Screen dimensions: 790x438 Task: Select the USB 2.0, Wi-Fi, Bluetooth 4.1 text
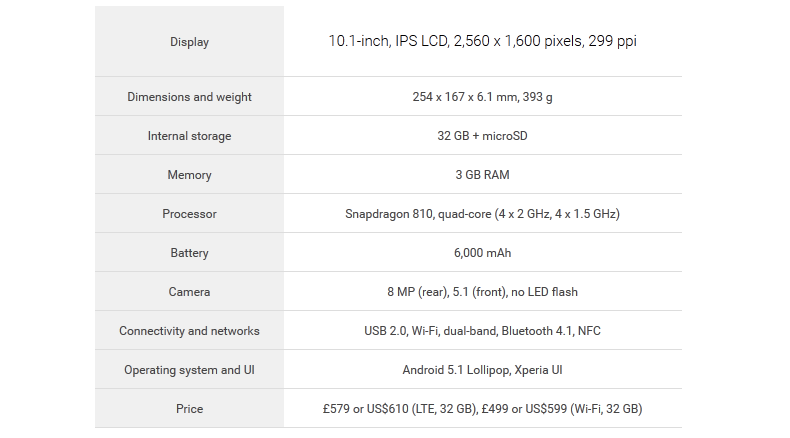click(483, 331)
